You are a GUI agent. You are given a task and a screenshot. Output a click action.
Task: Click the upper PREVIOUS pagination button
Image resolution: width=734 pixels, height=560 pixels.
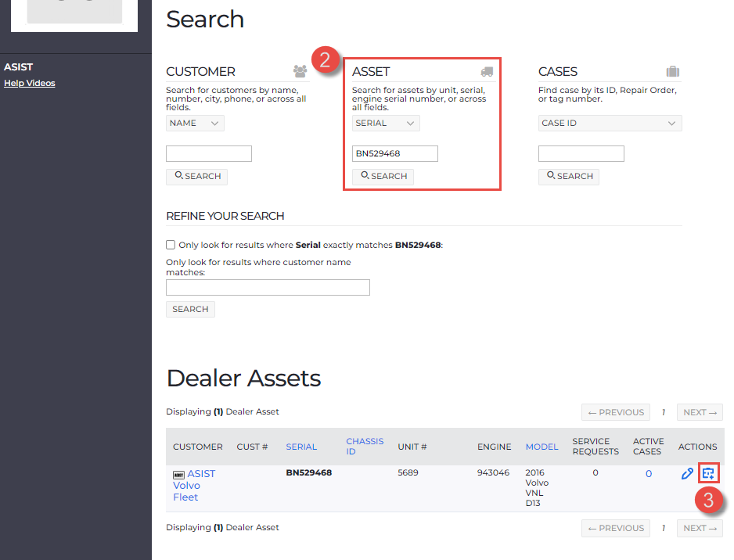pos(616,412)
